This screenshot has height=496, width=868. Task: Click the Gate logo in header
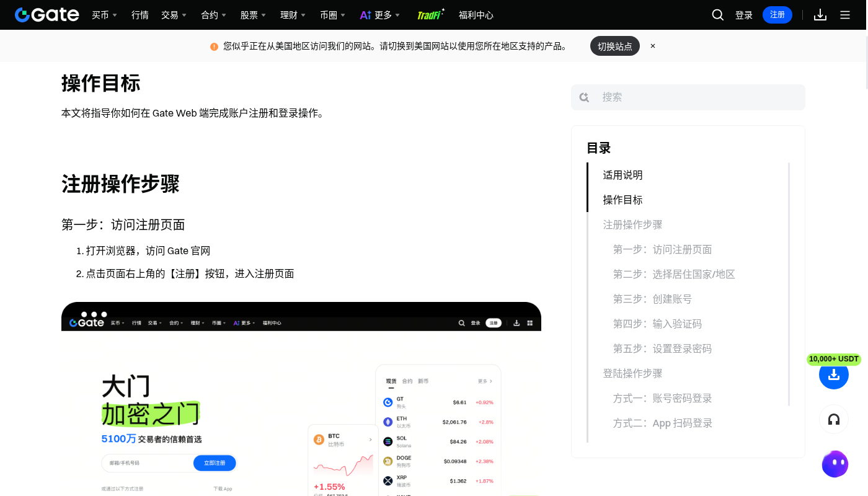click(x=47, y=15)
